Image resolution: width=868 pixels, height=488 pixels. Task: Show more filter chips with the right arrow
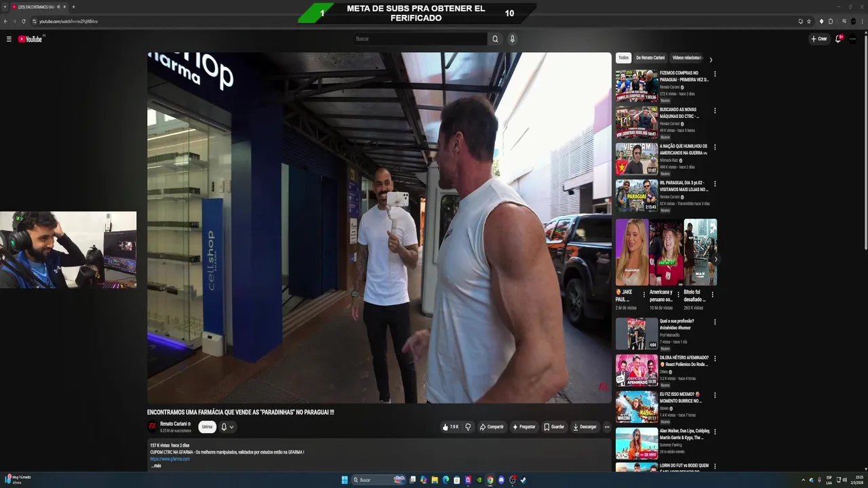[x=711, y=60]
